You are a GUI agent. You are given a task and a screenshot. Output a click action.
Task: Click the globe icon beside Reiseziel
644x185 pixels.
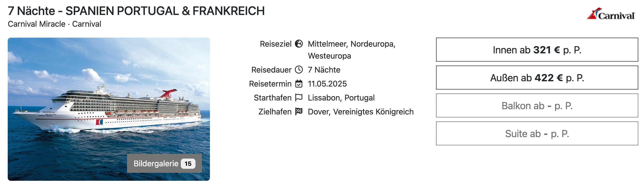pos(299,44)
